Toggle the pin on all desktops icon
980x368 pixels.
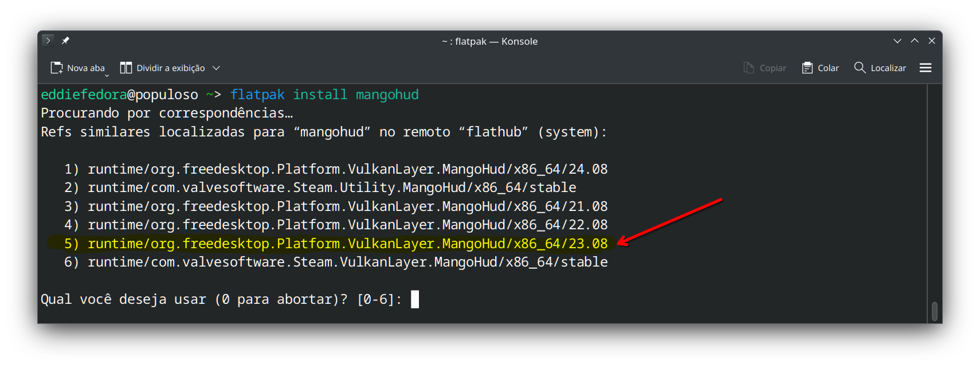coord(65,41)
